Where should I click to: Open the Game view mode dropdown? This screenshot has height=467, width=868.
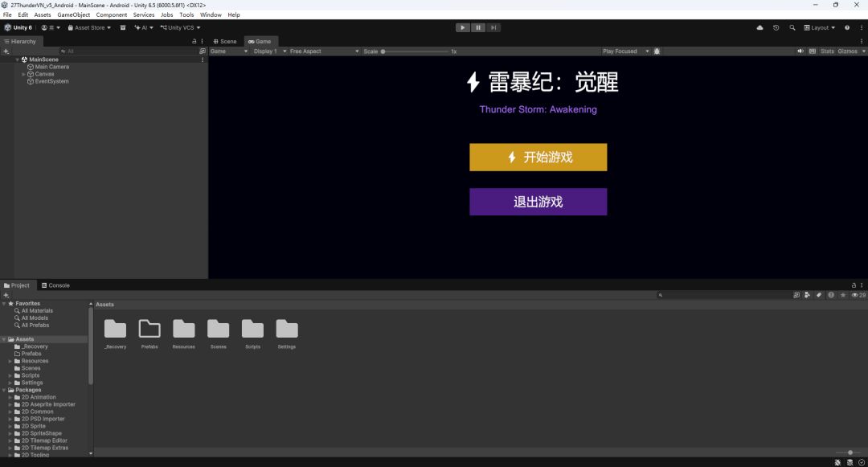[229, 51]
